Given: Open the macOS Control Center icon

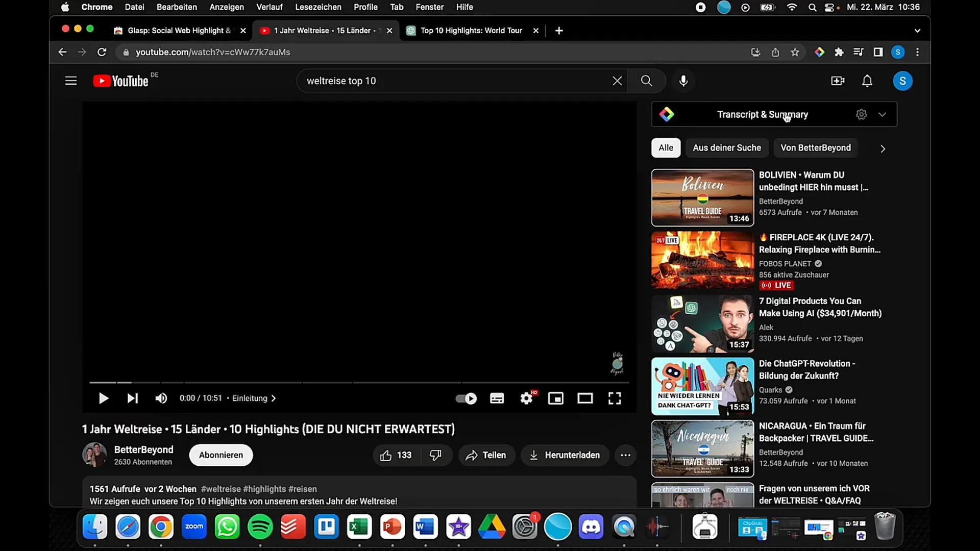Looking at the screenshot, I should tap(830, 7).
